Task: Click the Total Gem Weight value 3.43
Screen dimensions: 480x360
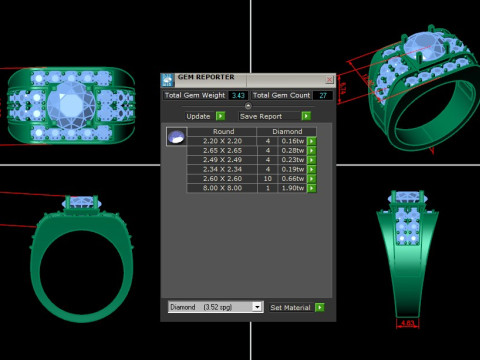Action: tap(238, 95)
